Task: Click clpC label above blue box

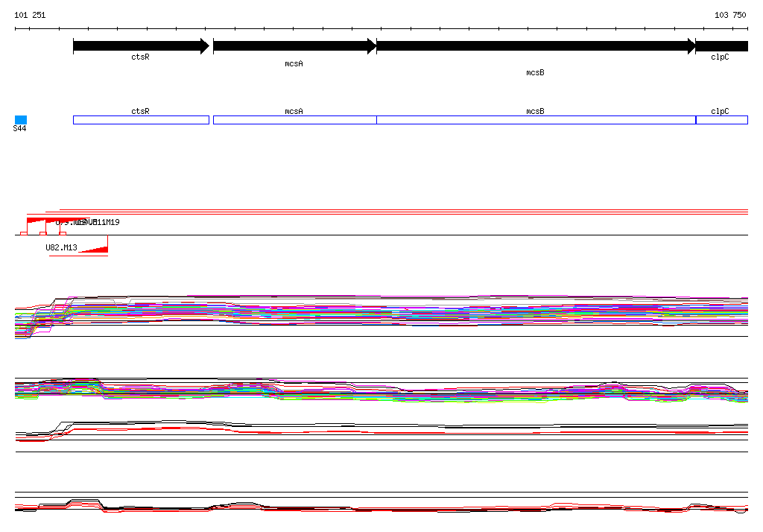Action: [721, 112]
